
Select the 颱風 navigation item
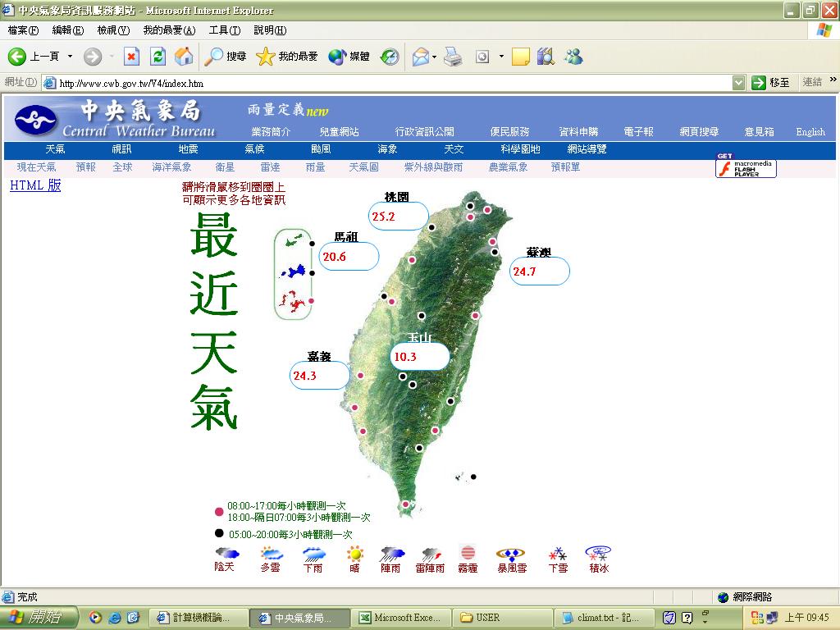(321, 149)
